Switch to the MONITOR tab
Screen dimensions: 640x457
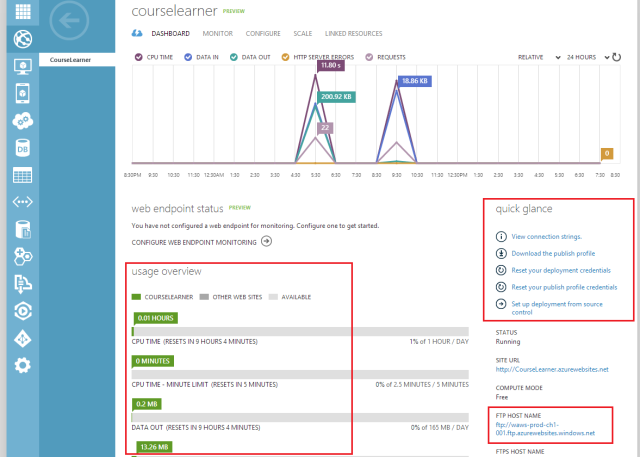[x=218, y=33]
